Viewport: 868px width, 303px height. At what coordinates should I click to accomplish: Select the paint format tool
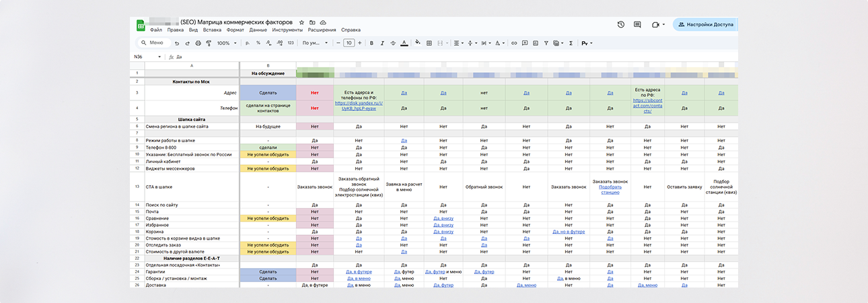[209, 43]
